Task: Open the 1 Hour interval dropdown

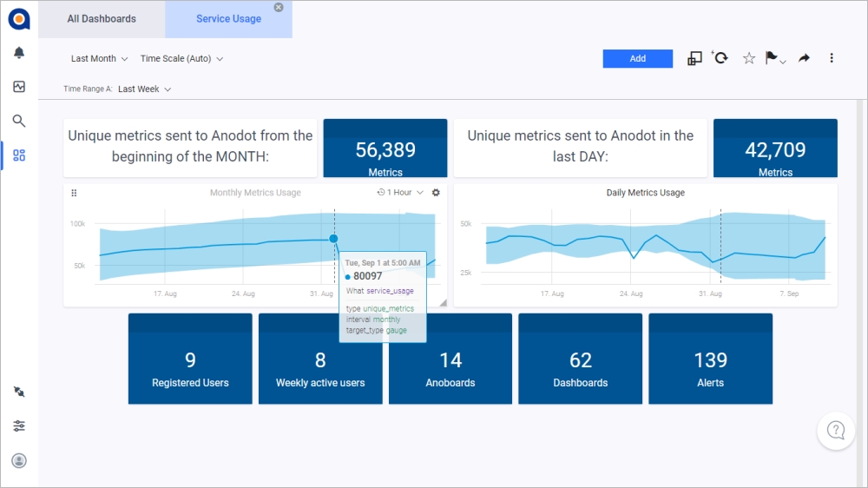Action: point(400,193)
